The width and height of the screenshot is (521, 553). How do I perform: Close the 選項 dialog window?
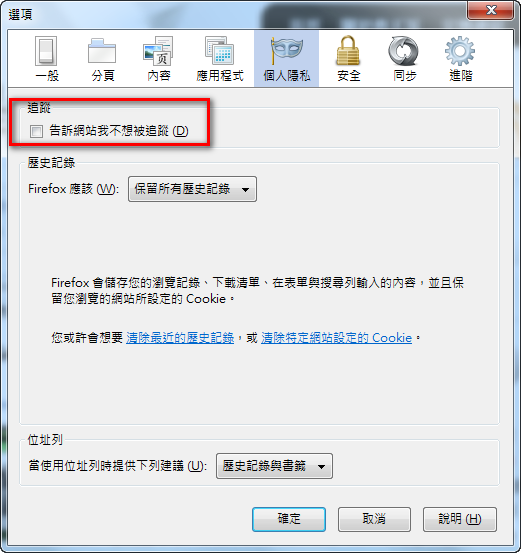click(x=490, y=10)
